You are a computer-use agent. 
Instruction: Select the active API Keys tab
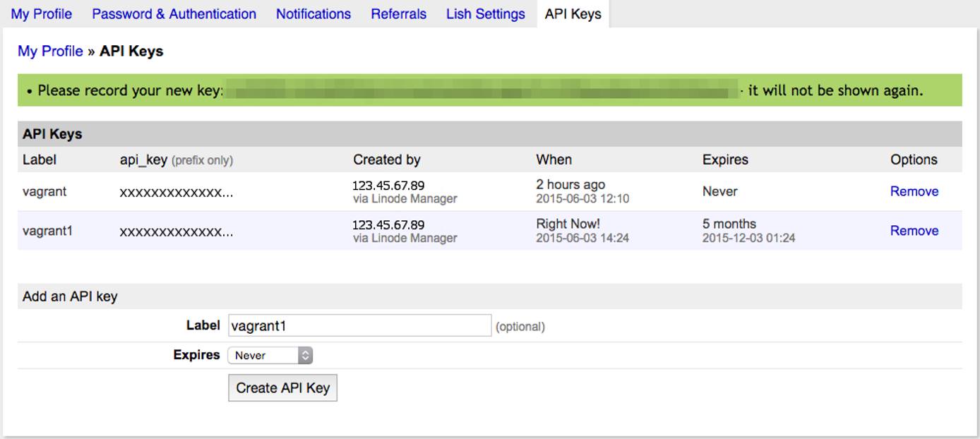(572, 13)
